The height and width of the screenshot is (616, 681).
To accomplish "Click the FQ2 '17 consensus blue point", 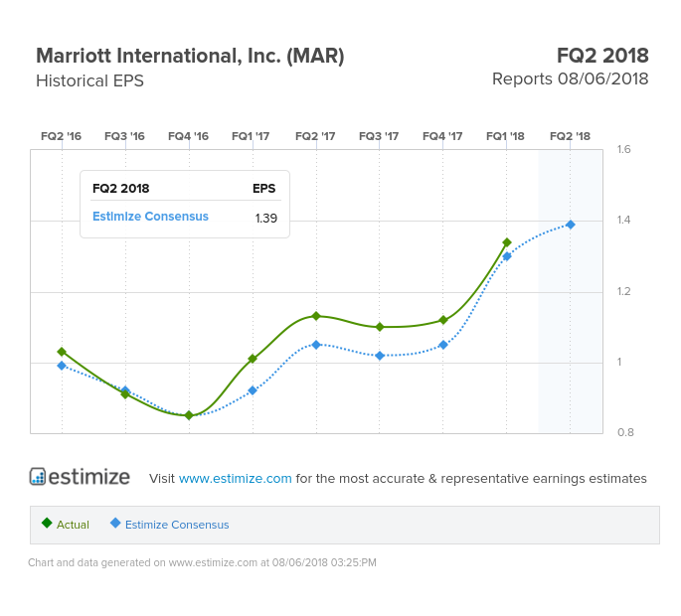I will (316, 345).
